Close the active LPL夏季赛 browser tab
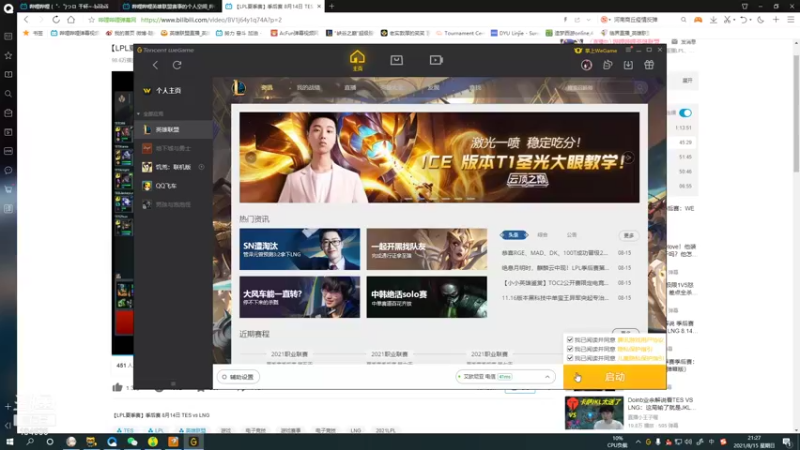 [x=319, y=6]
